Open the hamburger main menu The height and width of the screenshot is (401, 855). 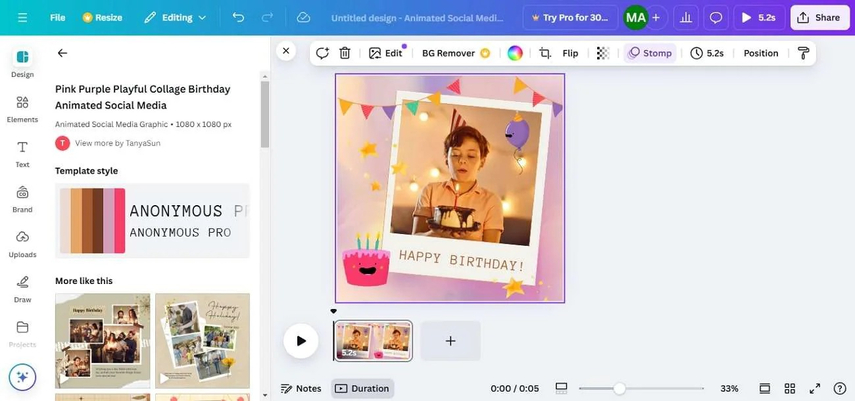point(22,17)
